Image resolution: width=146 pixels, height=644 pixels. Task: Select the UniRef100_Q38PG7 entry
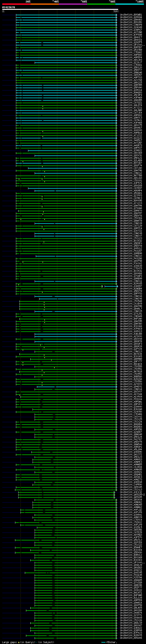point(131,30)
